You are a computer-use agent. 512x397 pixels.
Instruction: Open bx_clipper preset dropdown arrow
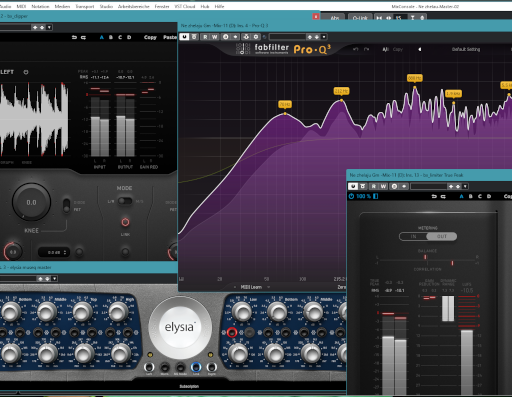(49, 27)
